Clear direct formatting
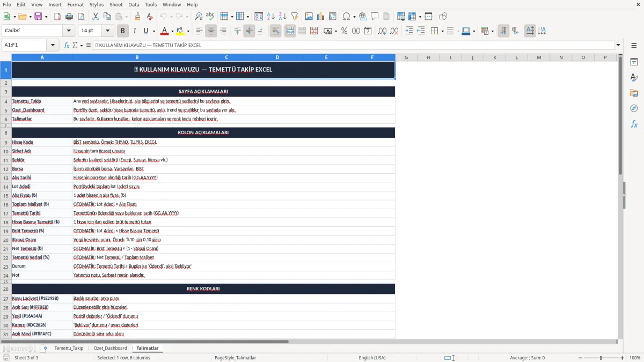This screenshot has height=362, width=644. [149, 17]
